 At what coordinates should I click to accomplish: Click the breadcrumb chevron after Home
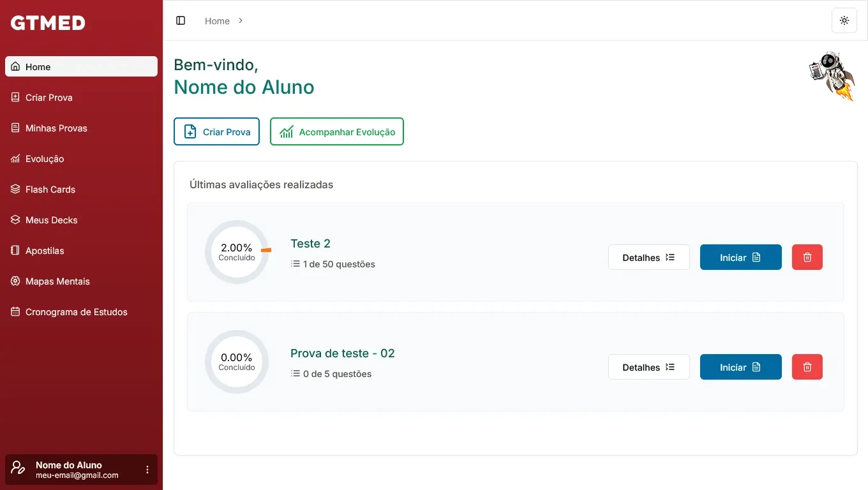tap(241, 20)
